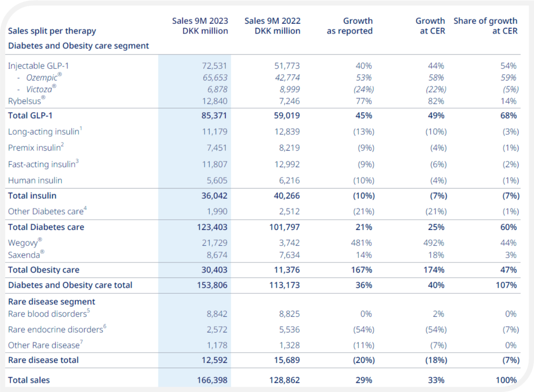The image size is (534, 392).
Task: Select the Victoza row label
Action: (41, 89)
